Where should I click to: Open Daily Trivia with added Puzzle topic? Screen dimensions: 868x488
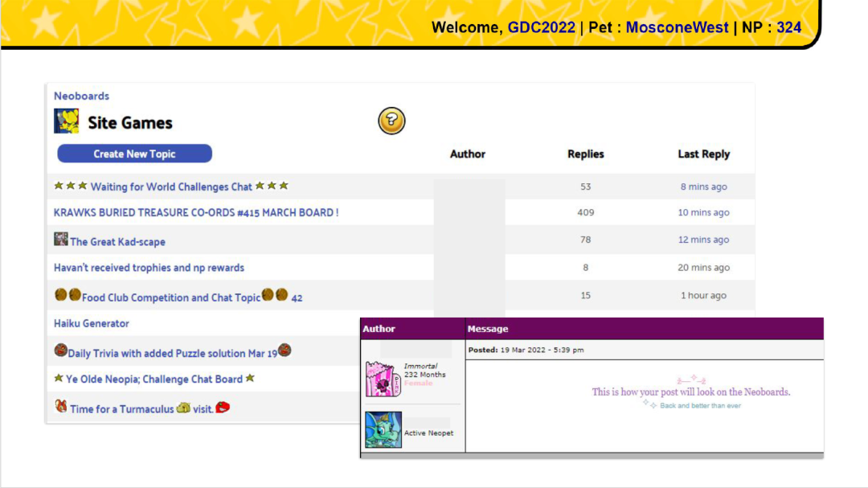click(172, 354)
